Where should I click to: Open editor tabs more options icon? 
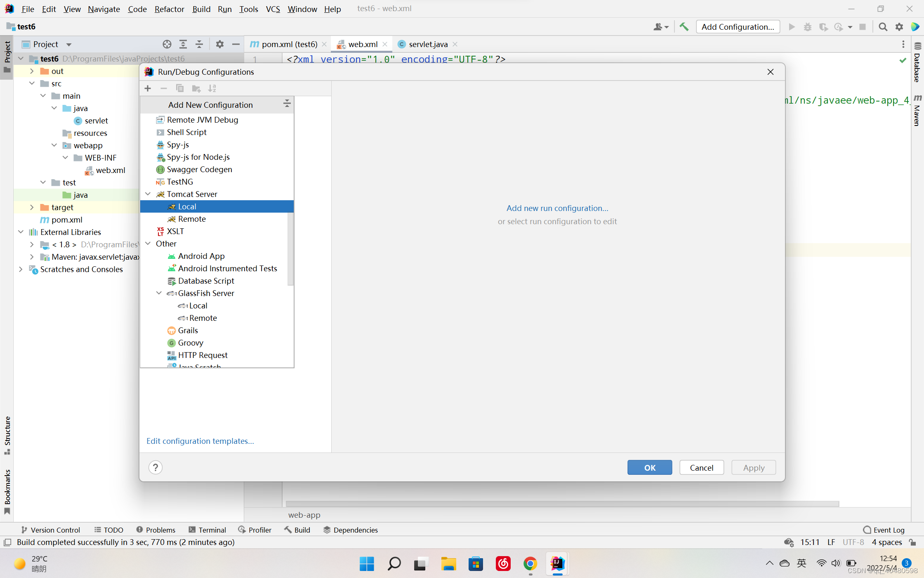(903, 44)
